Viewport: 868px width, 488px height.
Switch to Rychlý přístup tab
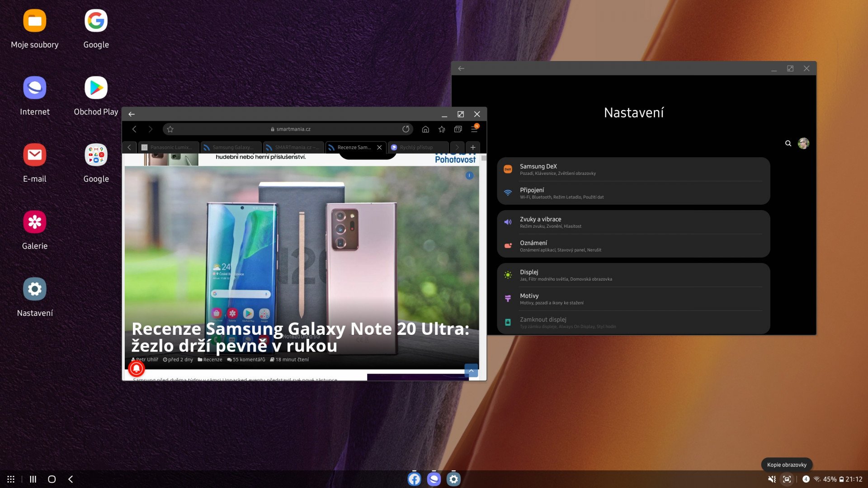[418, 147]
